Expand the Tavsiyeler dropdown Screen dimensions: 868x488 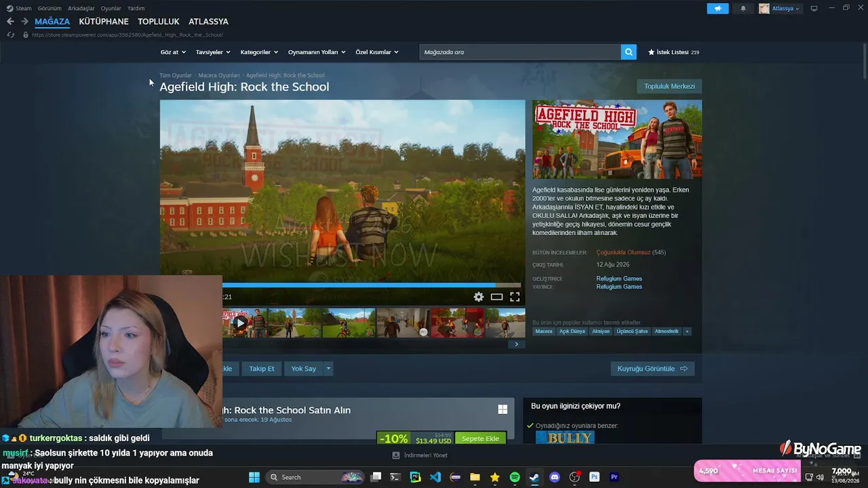click(x=213, y=52)
